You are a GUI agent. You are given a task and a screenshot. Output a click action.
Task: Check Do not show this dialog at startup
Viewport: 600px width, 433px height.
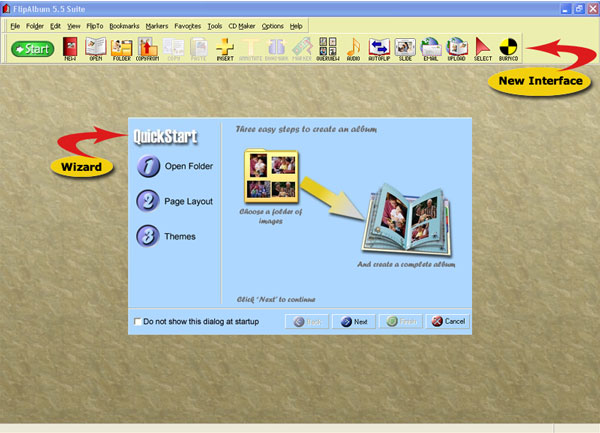coord(137,321)
